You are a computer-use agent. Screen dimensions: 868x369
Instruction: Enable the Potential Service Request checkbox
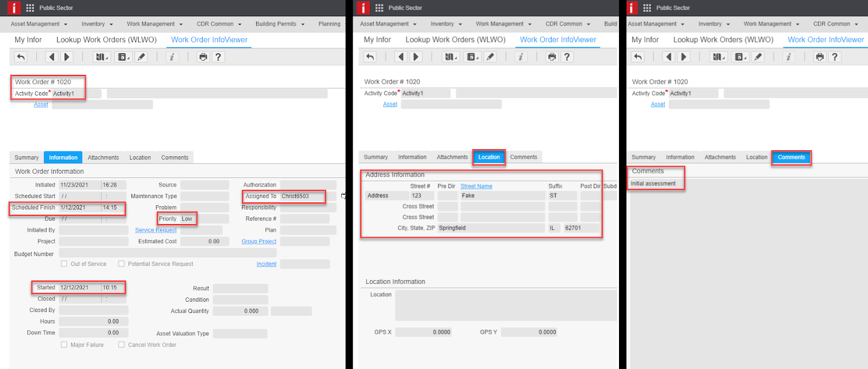pyautogui.click(x=122, y=264)
